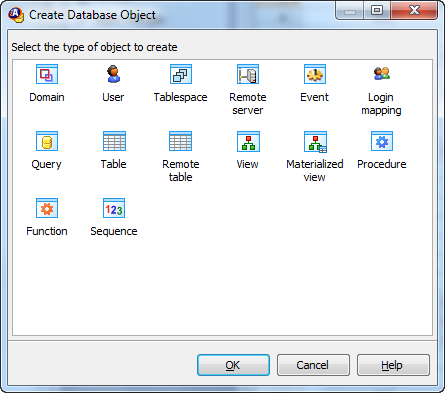Click the "Event" label text
Image resolution: width=445 pixels, height=393 pixels.
(314, 97)
